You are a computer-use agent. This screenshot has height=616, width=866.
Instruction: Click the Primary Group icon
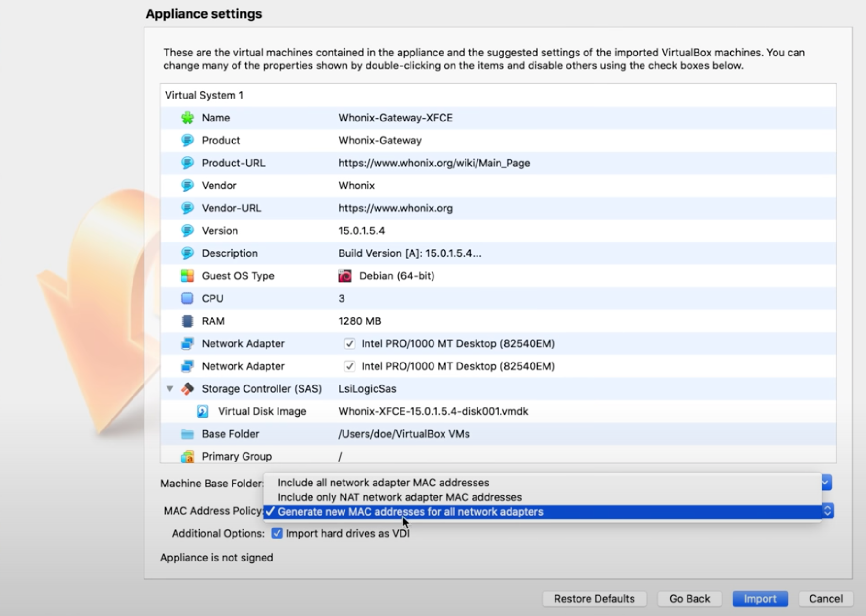tap(187, 456)
